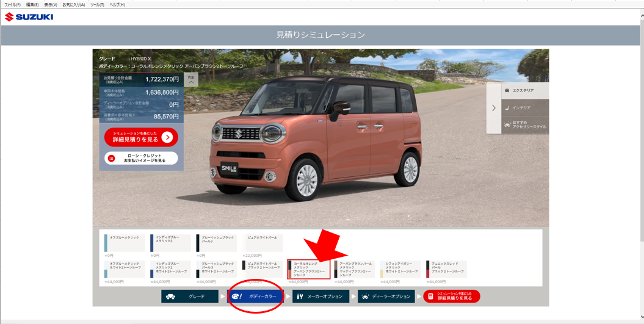This screenshot has height=324, width=644.
Task: Click the SUZUKI logo
Action: pos(29,17)
